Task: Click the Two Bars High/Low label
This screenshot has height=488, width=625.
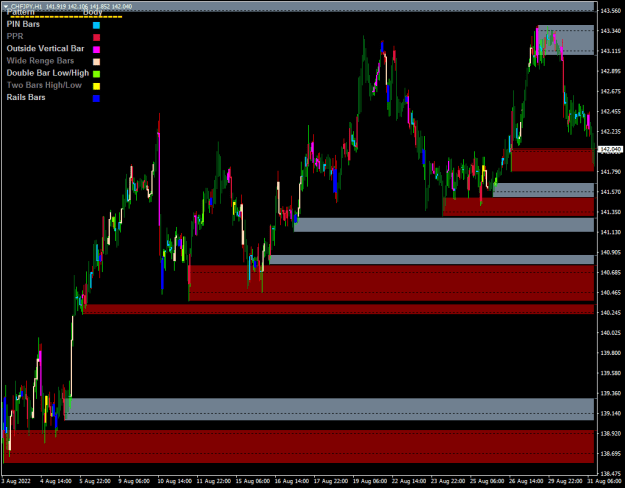Action: pyautogui.click(x=44, y=85)
